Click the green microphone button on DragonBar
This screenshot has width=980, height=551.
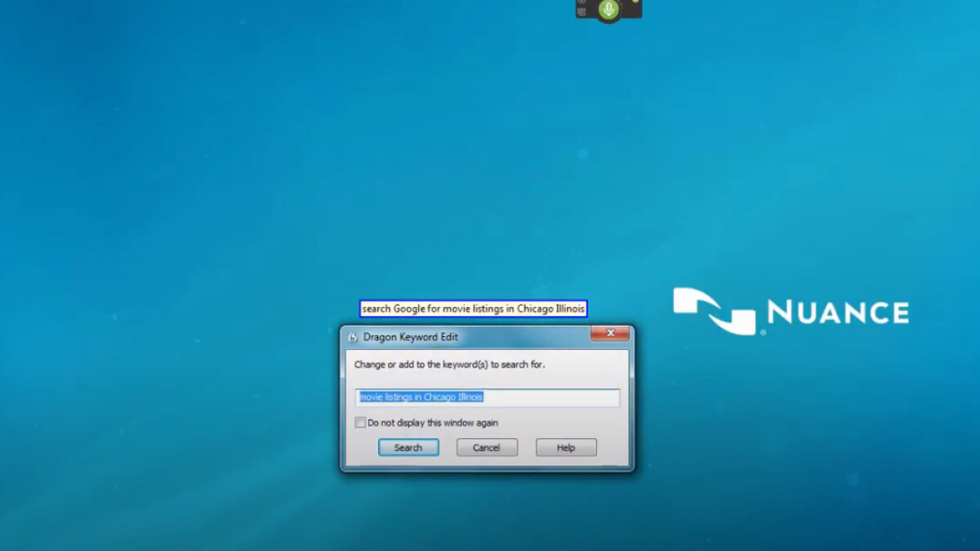click(x=608, y=10)
